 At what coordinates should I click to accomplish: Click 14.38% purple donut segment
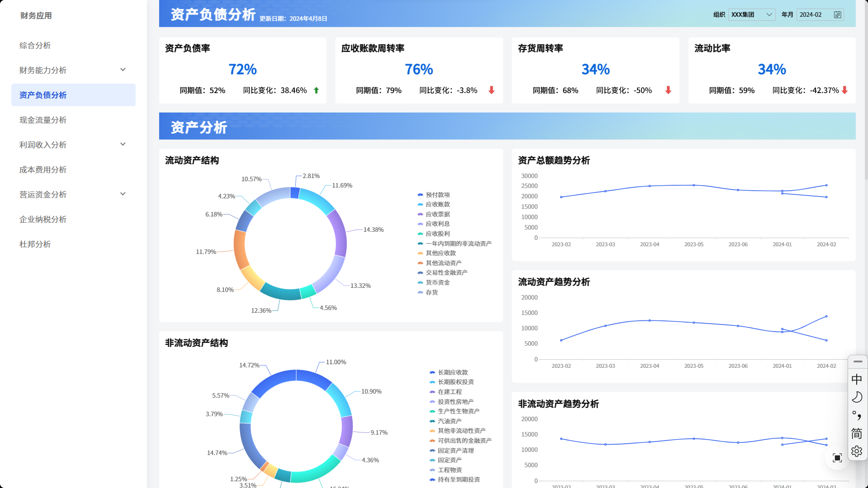coord(340,233)
